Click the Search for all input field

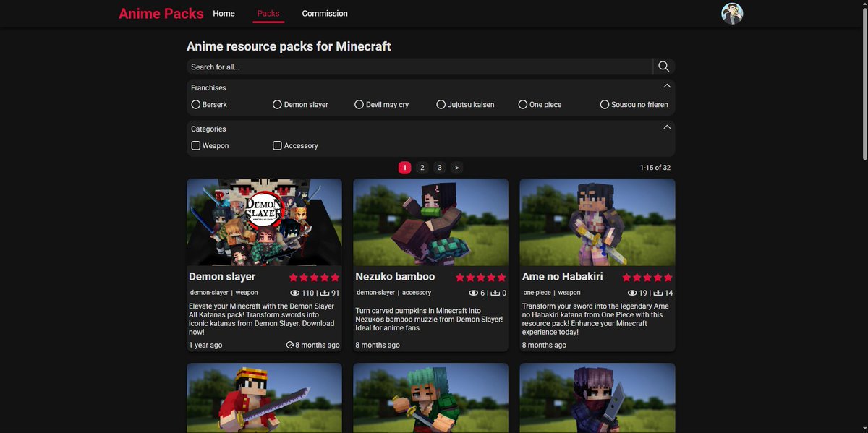(420, 67)
